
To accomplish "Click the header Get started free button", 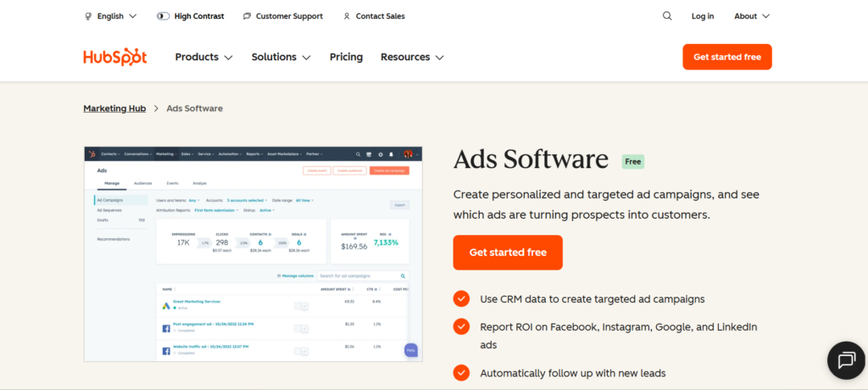I will pos(726,57).
